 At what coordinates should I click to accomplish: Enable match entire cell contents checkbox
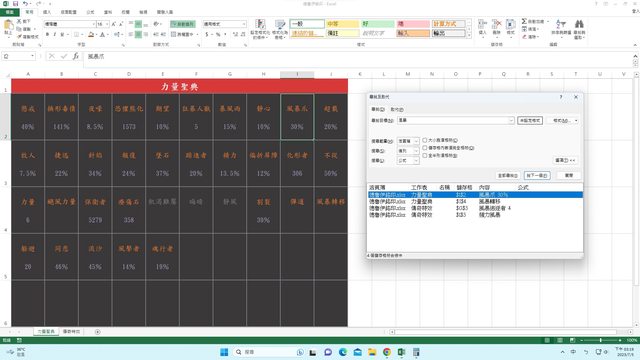coord(424,148)
